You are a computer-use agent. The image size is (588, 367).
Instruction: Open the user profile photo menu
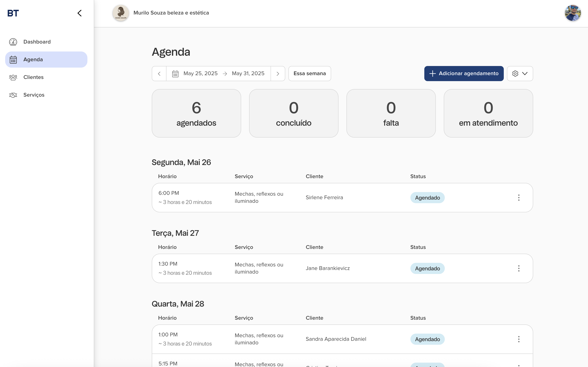coord(573,13)
